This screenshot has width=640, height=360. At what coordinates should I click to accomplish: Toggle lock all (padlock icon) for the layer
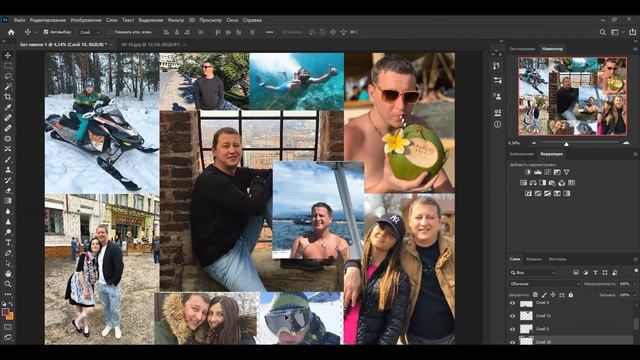(x=571, y=295)
